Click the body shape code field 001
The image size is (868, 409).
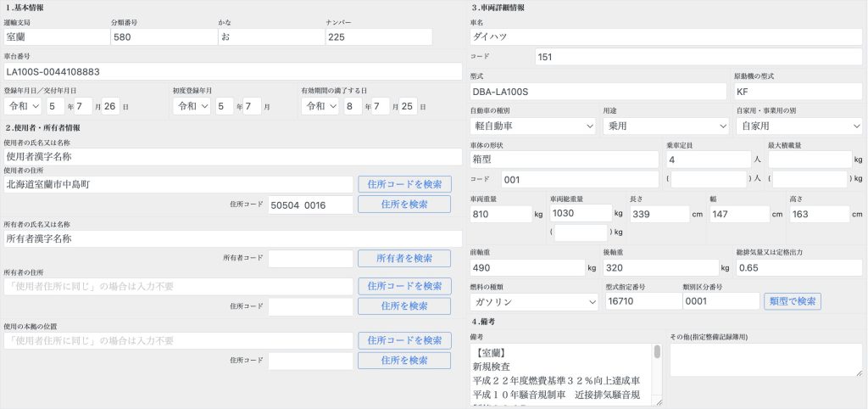point(580,180)
